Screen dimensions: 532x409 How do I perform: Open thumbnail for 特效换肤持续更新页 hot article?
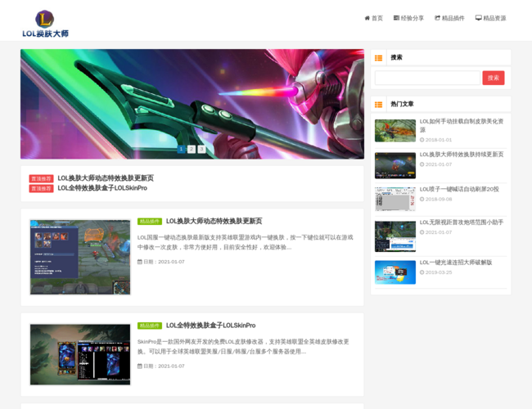pos(395,165)
